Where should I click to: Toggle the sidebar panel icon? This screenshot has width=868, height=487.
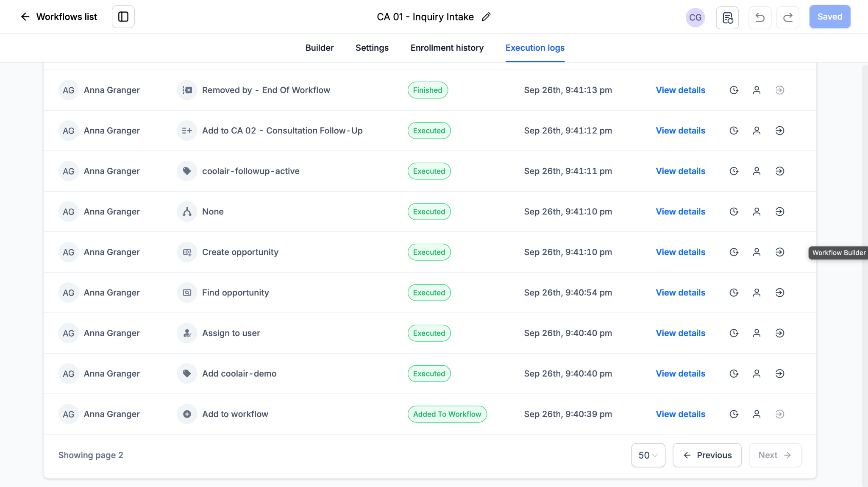[x=123, y=17]
